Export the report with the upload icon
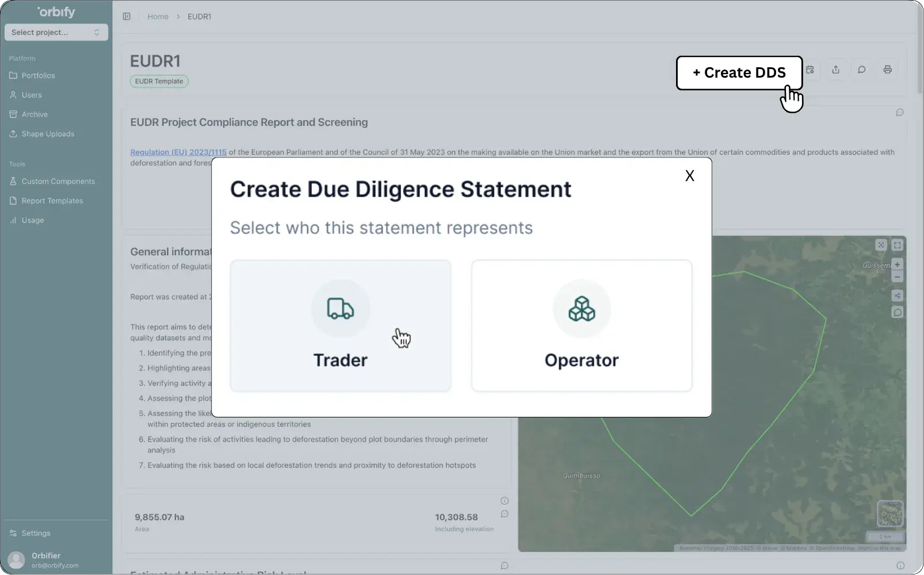The width and height of the screenshot is (924, 575). pos(836,69)
